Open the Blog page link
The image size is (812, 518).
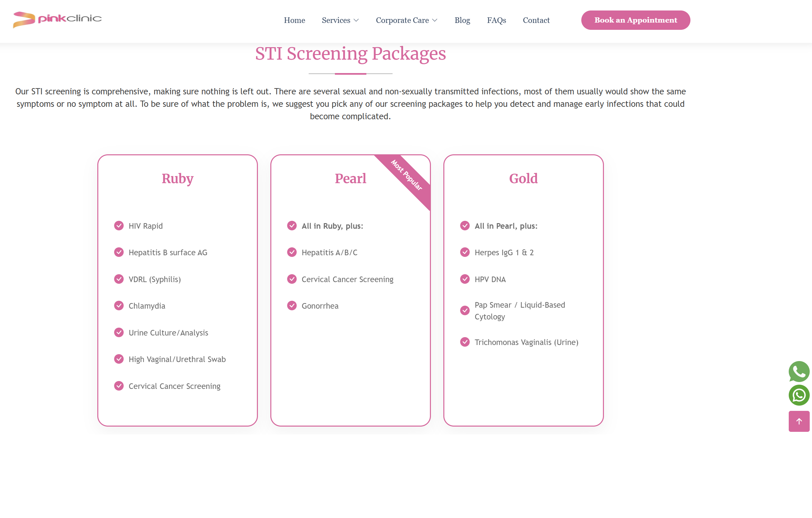(x=462, y=20)
